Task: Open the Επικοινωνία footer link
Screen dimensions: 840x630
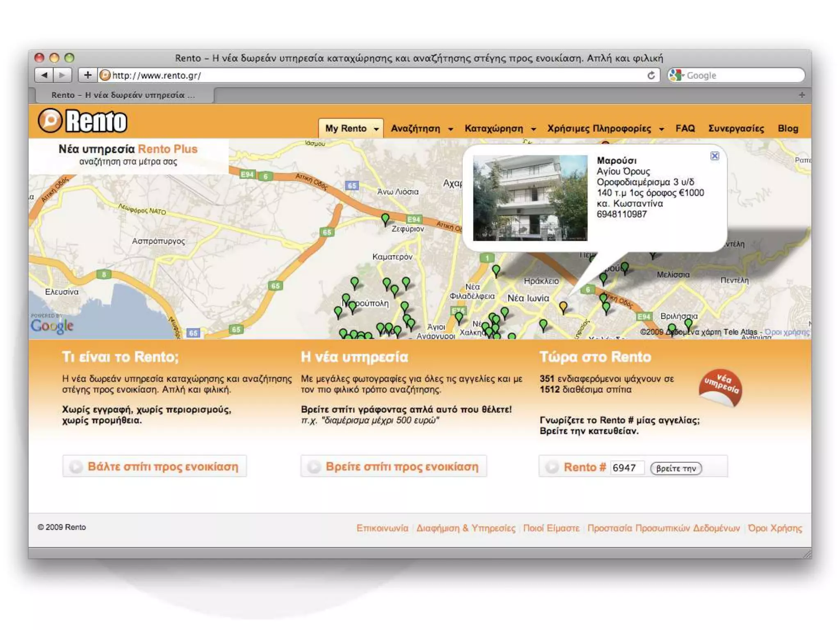Action: click(x=382, y=528)
